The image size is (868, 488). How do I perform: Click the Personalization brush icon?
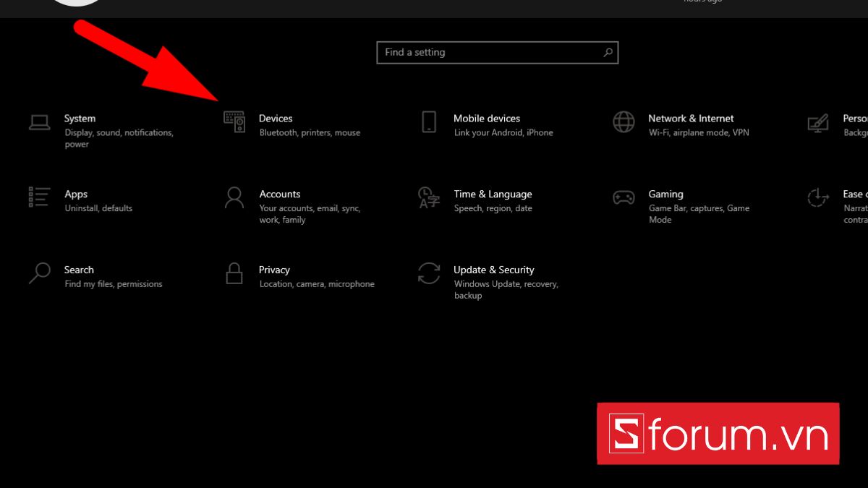click(x=818, y=122)
